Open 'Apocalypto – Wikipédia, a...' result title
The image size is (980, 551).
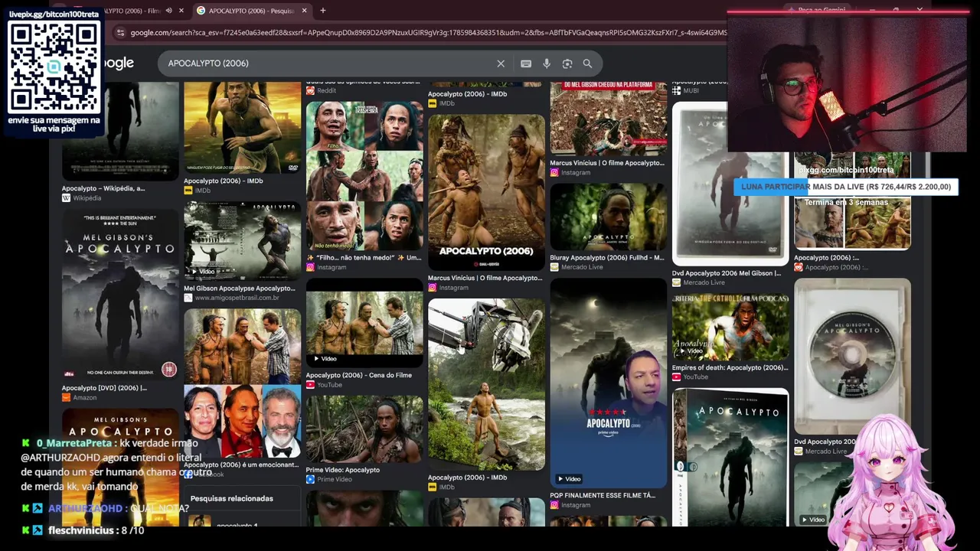[103, 188]
